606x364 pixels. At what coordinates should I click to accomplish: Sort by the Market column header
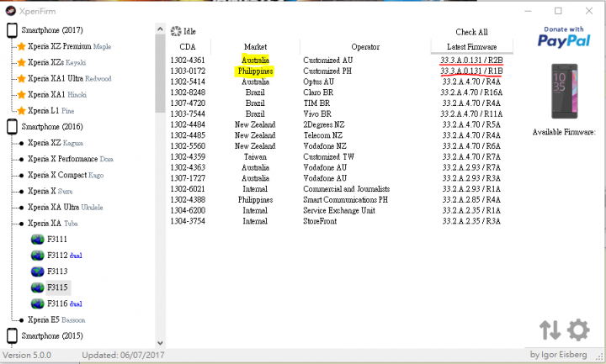point(255,47)
